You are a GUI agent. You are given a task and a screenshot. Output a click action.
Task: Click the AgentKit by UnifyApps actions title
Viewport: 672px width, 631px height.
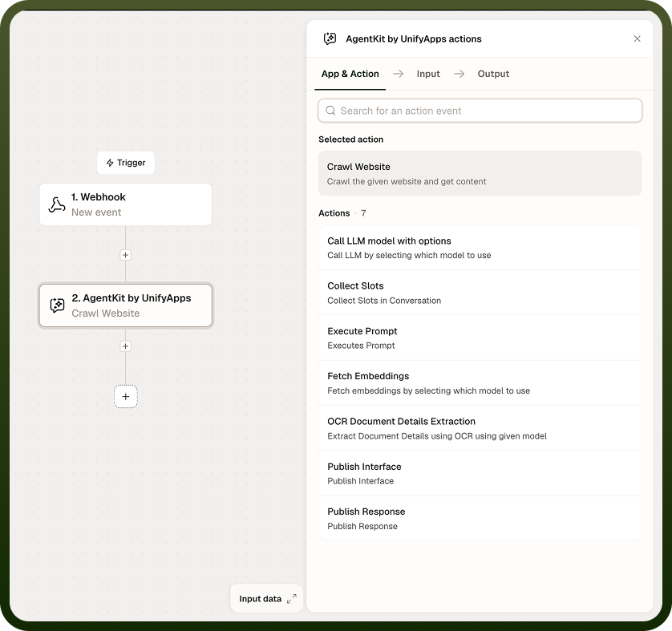(414, 38)
